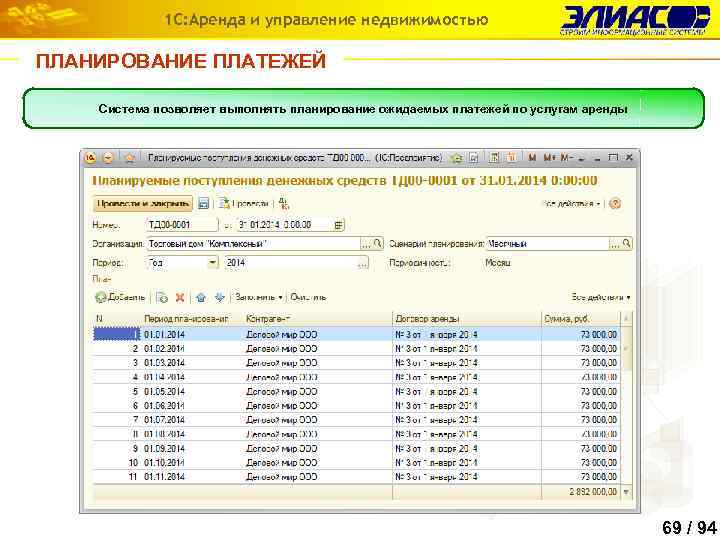This screenshot has height=540, width=720.
Task: Select the row dated 01.05.2014
Action: tap(356, 392)
